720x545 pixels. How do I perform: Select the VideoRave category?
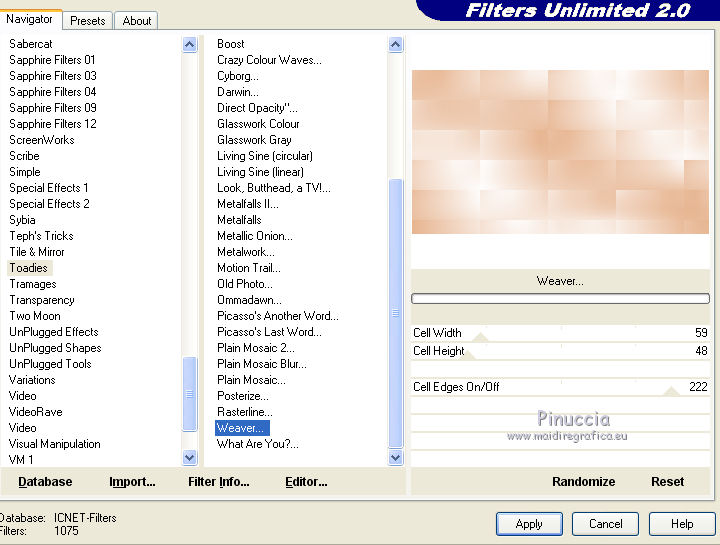(35, 412)
